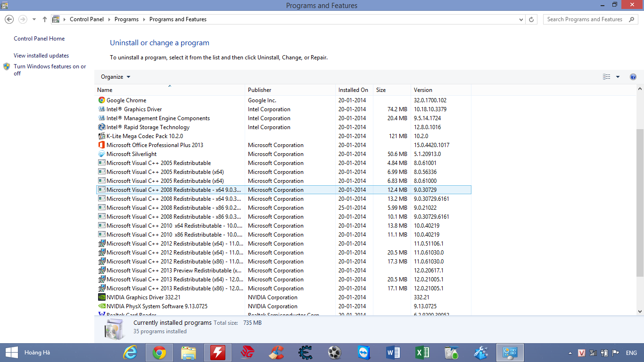This screenshot has height=362, width=644.
Task: Click the flag Action Center tray icon
Action: [x=616, y=353]
